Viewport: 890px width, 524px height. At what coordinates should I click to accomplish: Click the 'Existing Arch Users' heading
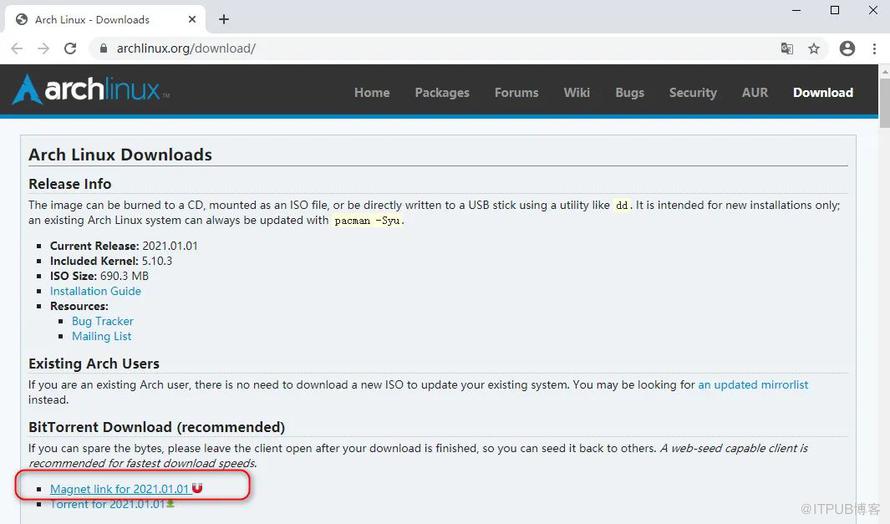94,363
